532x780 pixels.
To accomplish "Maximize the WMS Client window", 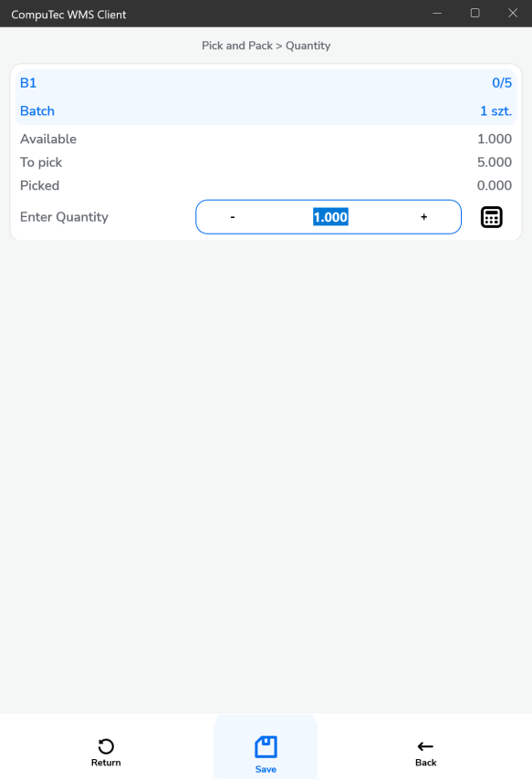I will tap(475, 13).
